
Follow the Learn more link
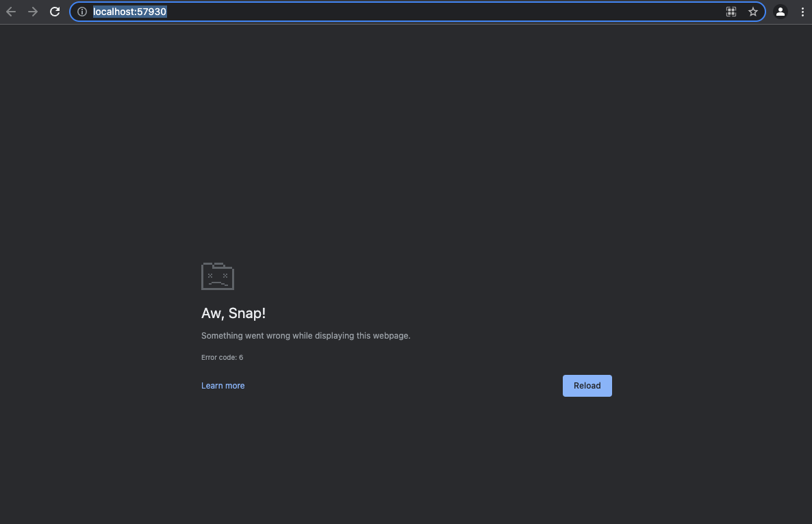(x=223, y=385)
